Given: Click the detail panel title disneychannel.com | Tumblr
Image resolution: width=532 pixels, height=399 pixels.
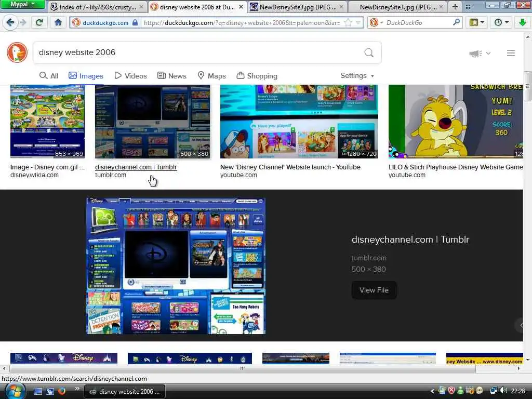Looking at the screenshot, I should click(x=410, y=240).
